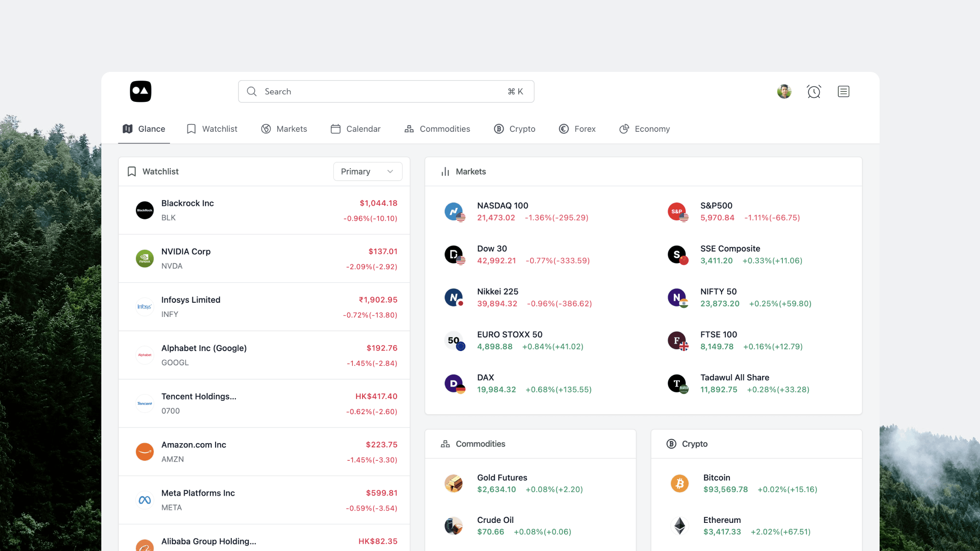
Task: Open the Economy tab
Action: [x=644, y=129]
